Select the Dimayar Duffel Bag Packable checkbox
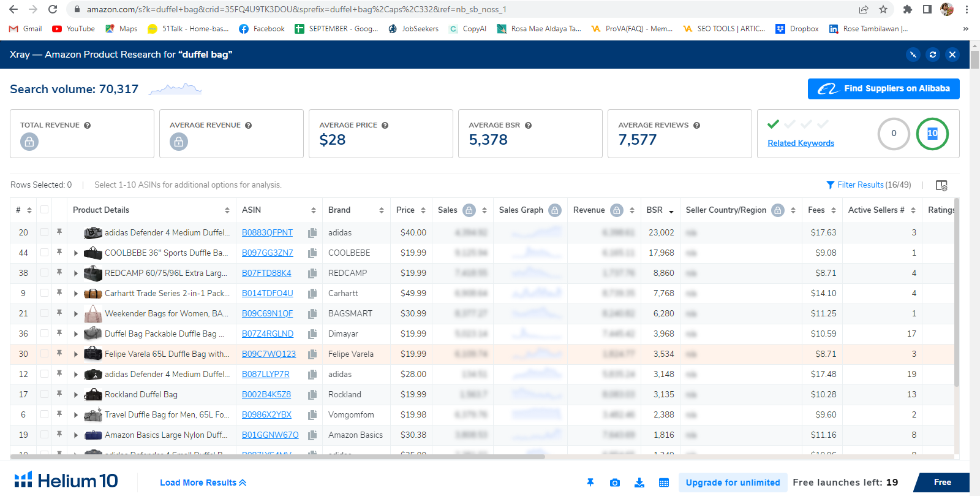The height and width of the screenshot is (496, 980). click(44, 334)
